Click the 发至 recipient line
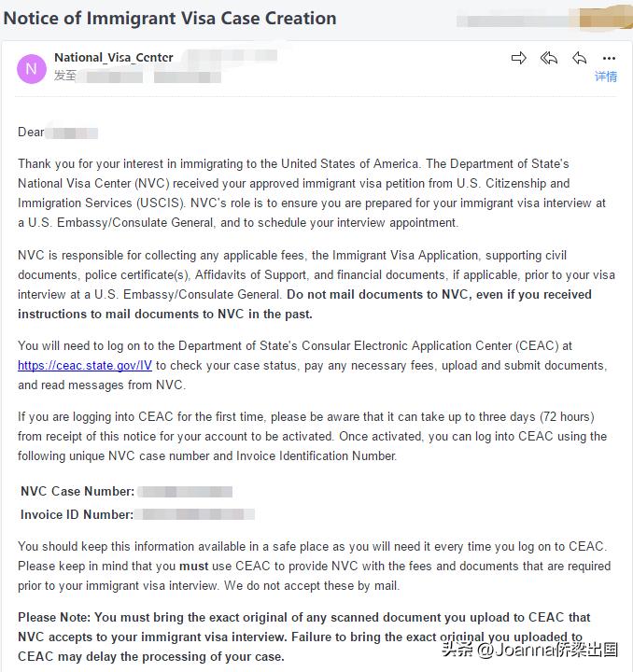633x672 pixels. pos(64,76)
